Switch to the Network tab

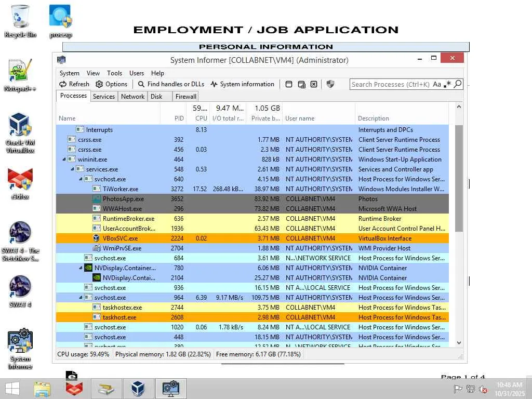(132, 96)
